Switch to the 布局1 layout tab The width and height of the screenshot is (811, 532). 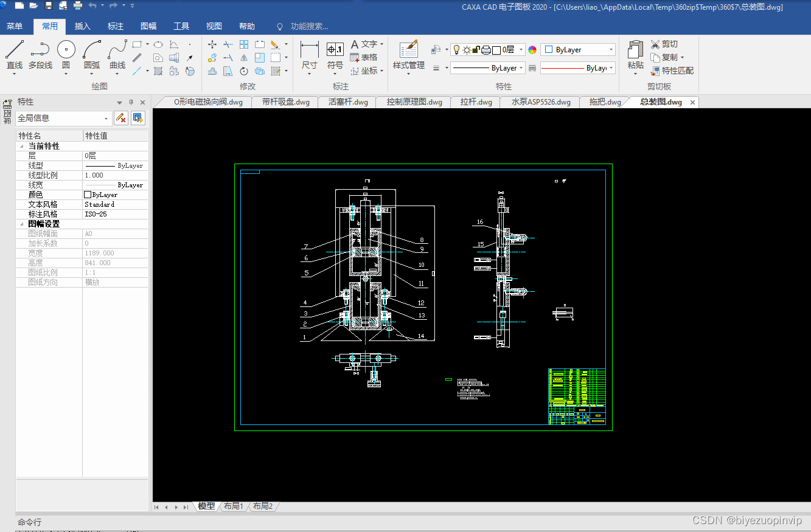pos(233,506)
